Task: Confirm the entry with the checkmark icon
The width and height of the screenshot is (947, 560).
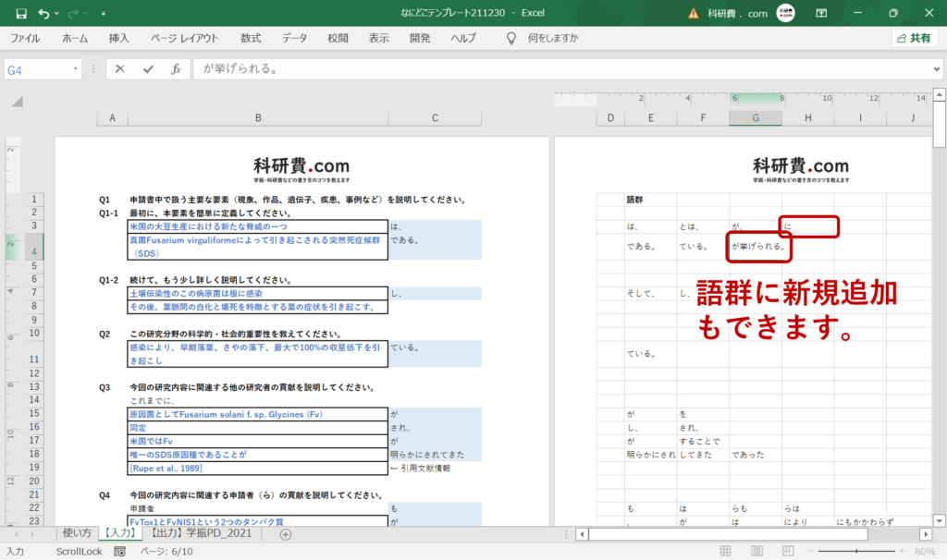Action: 148,68
